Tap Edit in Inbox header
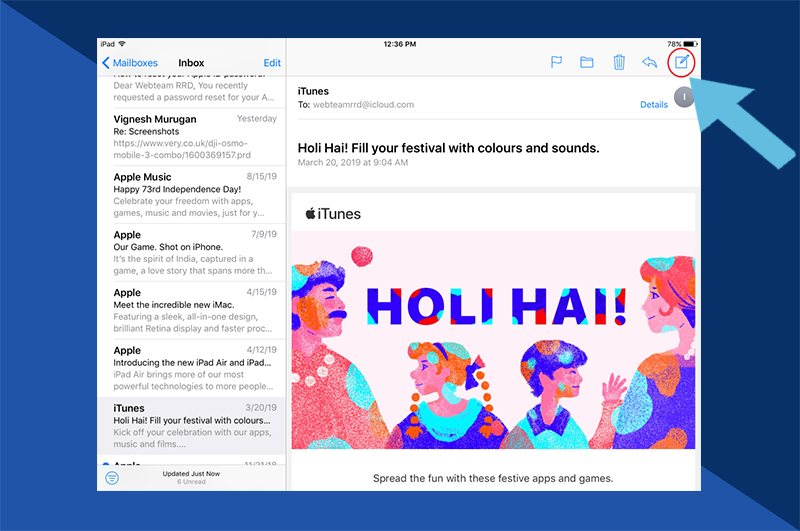 coord(272,63)
